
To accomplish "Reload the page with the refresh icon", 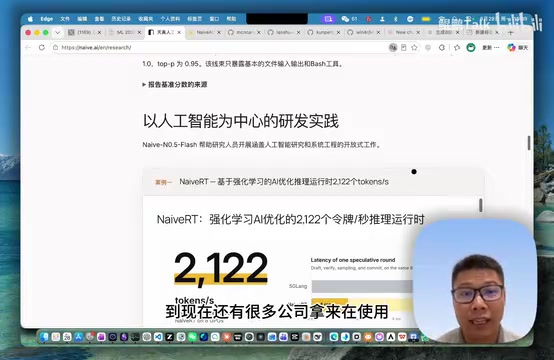I will [42, 47].
